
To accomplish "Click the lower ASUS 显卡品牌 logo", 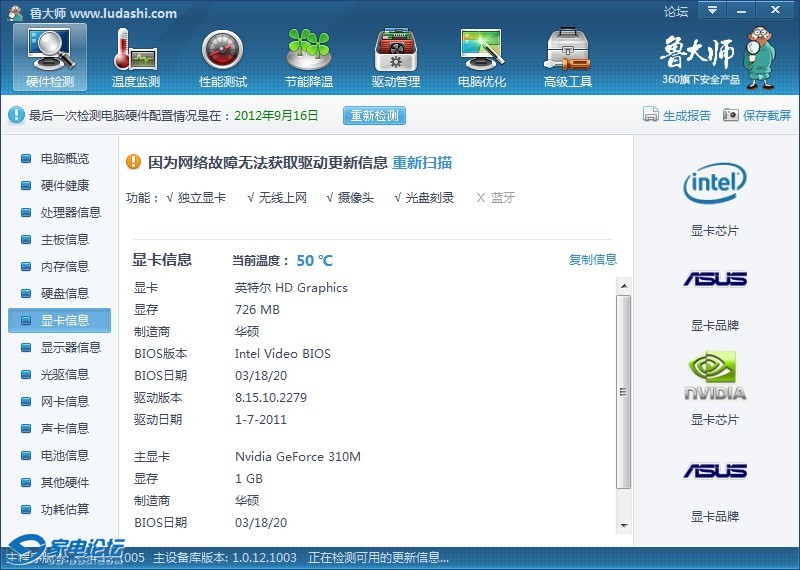I will 715,470.
